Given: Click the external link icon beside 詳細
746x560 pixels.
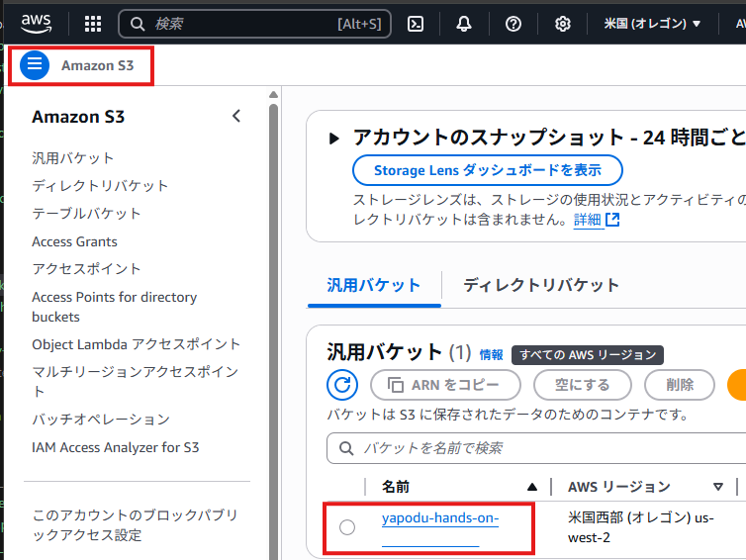Looking at the screenshot, I should 612,220.
